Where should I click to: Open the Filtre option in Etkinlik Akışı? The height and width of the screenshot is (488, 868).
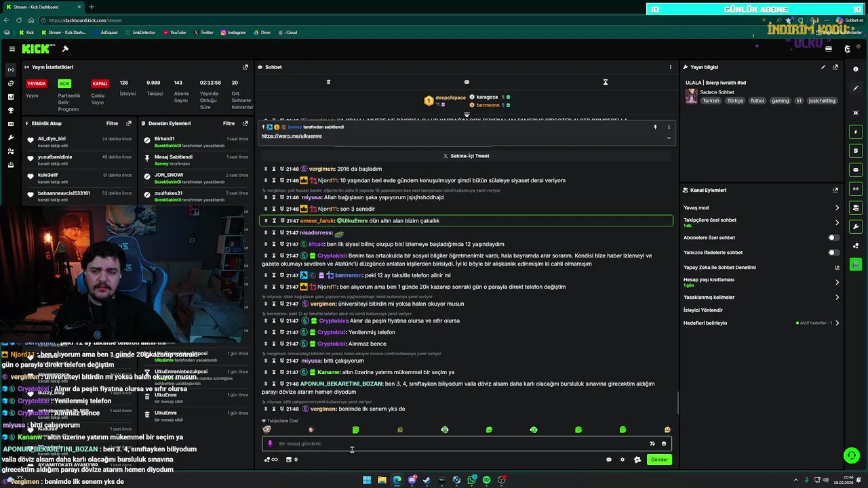(112, 123)
